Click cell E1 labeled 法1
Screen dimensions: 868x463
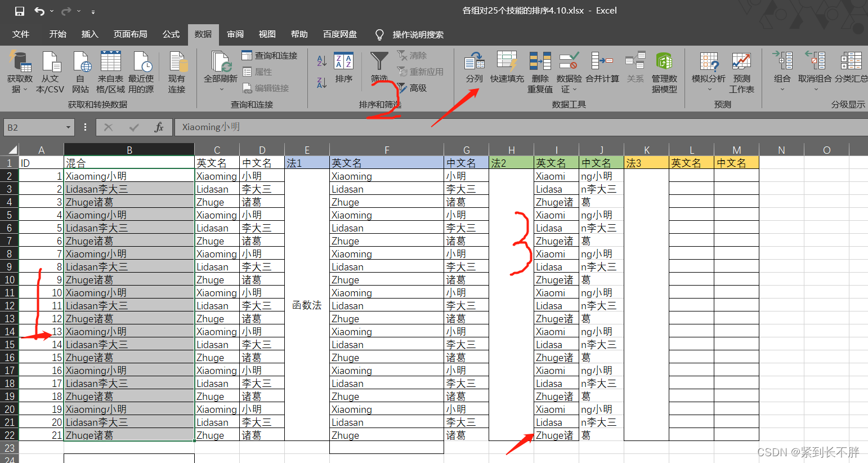coord(307,163)
